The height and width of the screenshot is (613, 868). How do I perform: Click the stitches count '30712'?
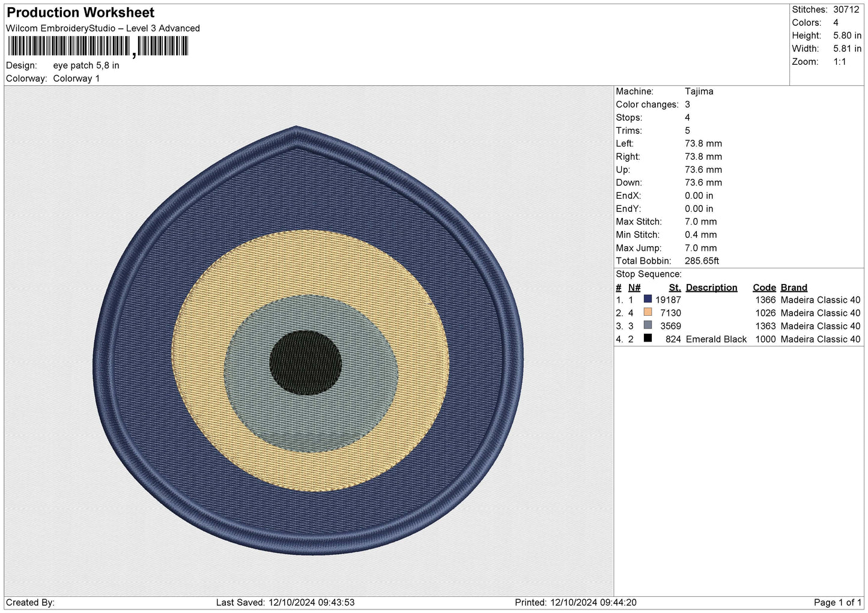click(846, 10)
